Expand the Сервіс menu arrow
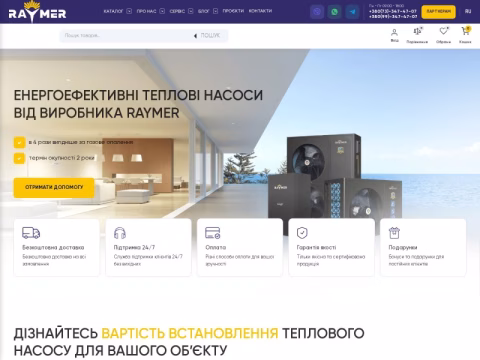This screenshot has height=360, width=480. pos(191,11)
